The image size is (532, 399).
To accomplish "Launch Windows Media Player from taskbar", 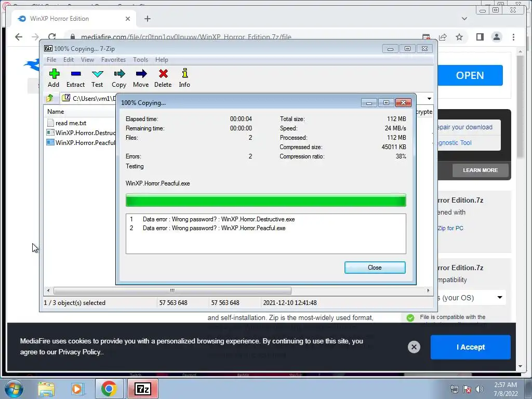I will [x=77, y=389].
